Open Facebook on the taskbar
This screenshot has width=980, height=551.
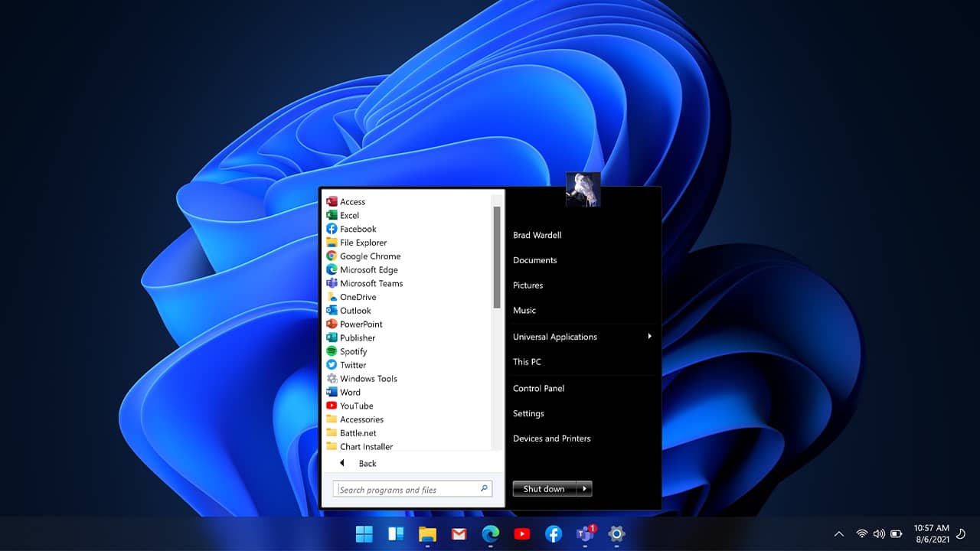554,533
